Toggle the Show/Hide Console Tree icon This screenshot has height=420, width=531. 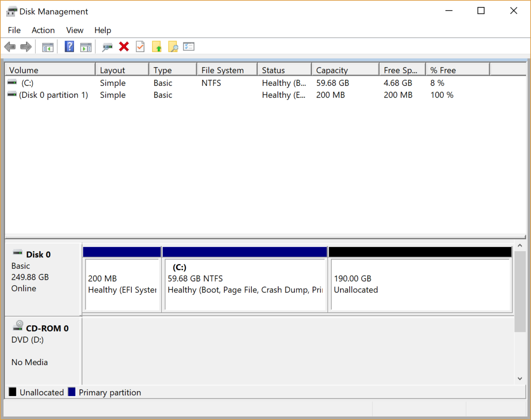pos(47,46)
